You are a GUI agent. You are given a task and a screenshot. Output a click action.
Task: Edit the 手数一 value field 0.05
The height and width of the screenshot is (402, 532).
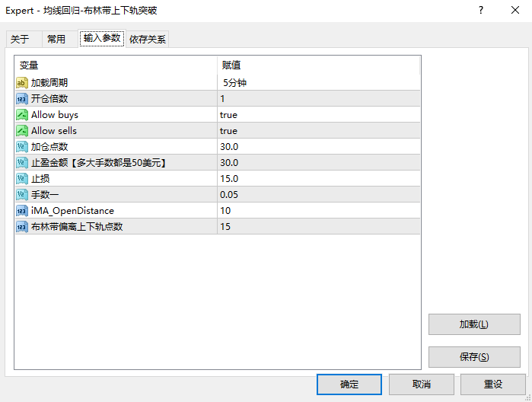pos(228,194)
